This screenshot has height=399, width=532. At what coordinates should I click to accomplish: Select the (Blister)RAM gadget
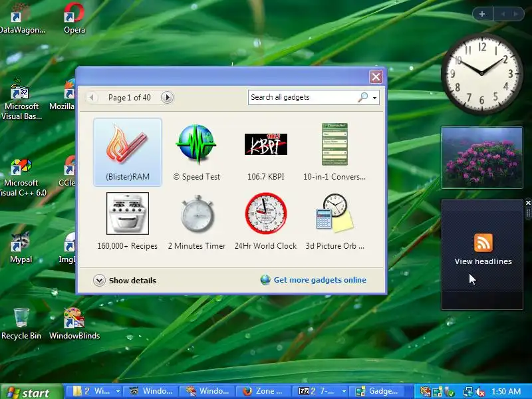coord(128,152)
